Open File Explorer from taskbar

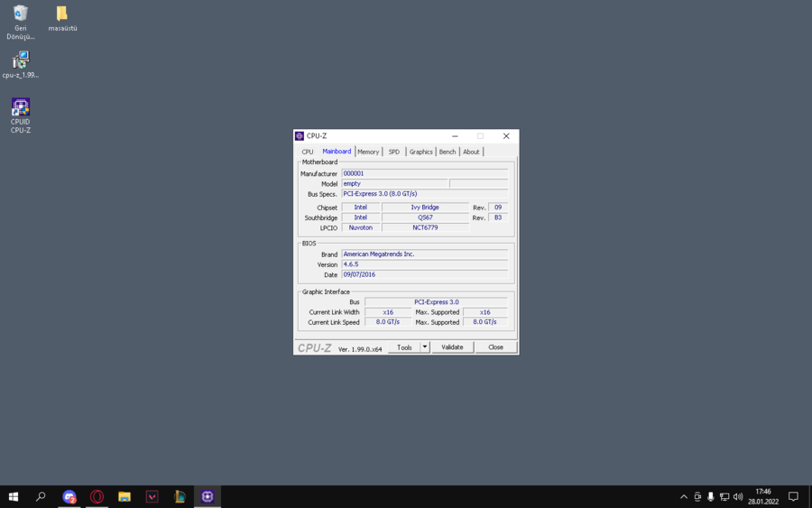(125, 496)
